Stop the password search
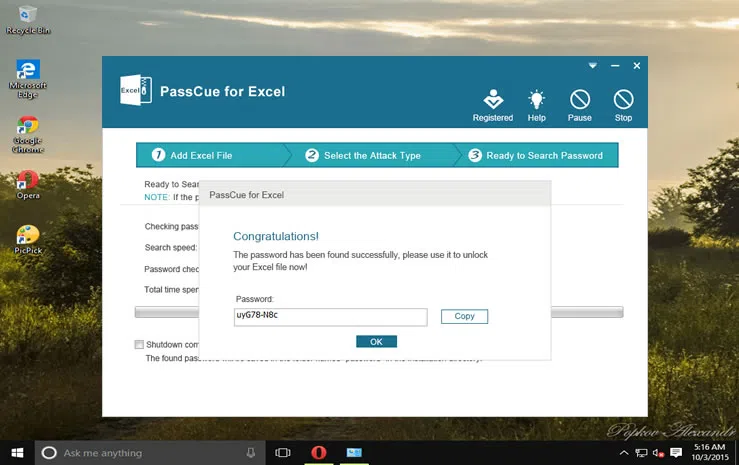 (623, 106)
